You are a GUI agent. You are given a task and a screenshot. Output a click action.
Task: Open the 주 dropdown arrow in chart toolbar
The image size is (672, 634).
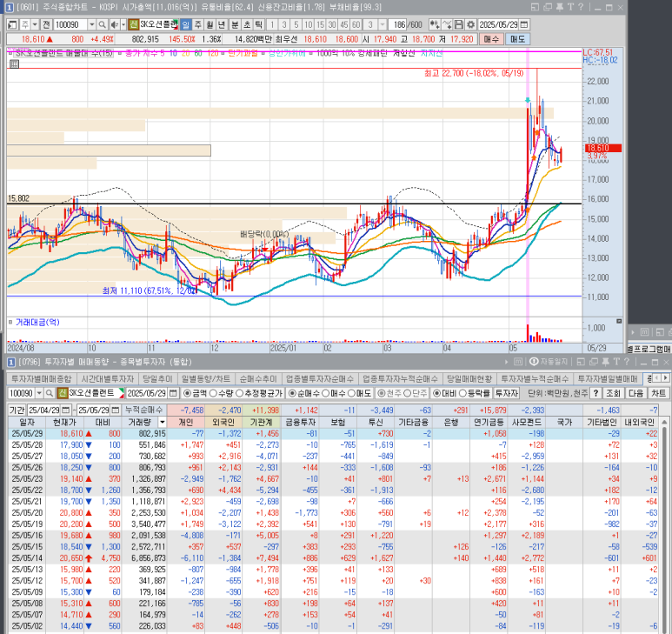35,25
